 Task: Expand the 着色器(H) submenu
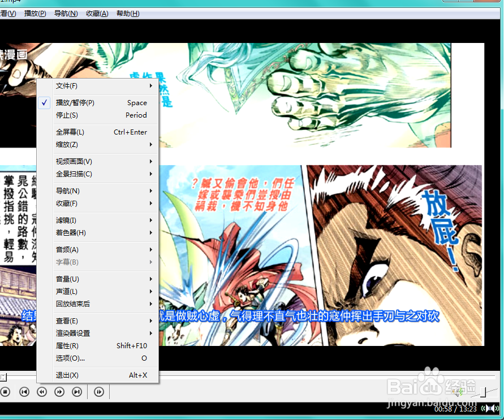pyautogui.click(x=98, y=232)
